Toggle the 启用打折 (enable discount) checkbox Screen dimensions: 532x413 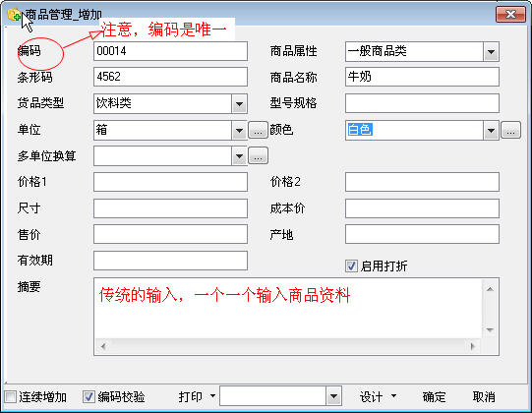pyautogui.click(x=351, y=265)
